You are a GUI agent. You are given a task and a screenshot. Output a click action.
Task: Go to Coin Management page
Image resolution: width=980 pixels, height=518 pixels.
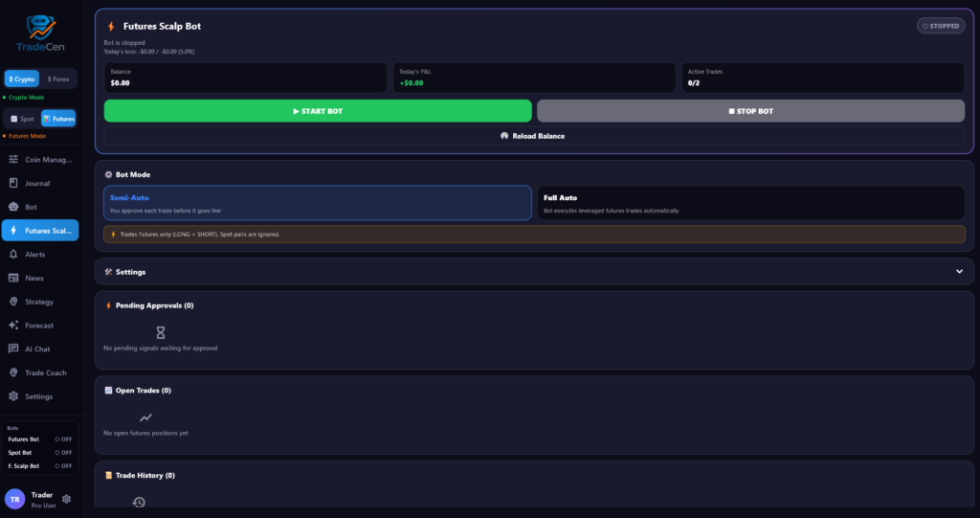(x=40, y=160)
